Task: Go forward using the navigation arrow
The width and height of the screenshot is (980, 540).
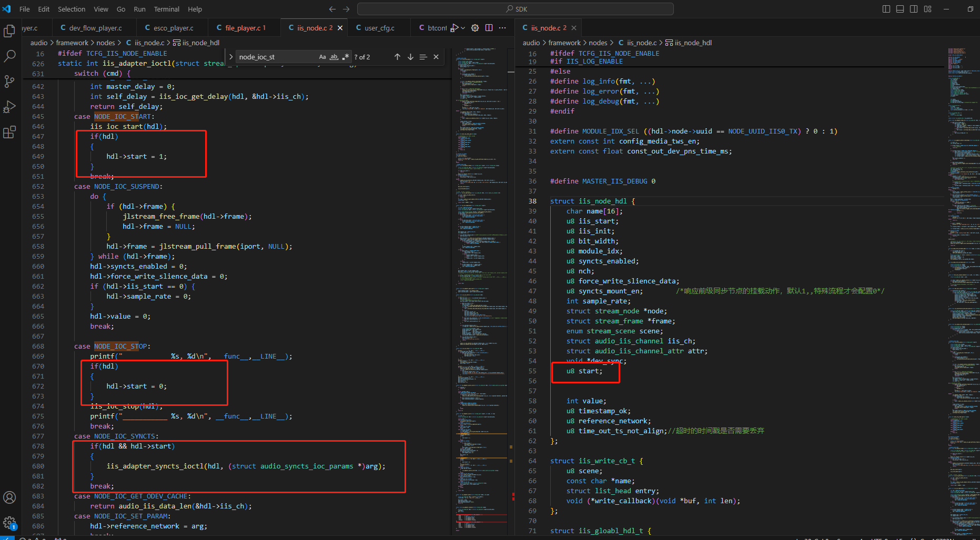Action: point(346,9)
